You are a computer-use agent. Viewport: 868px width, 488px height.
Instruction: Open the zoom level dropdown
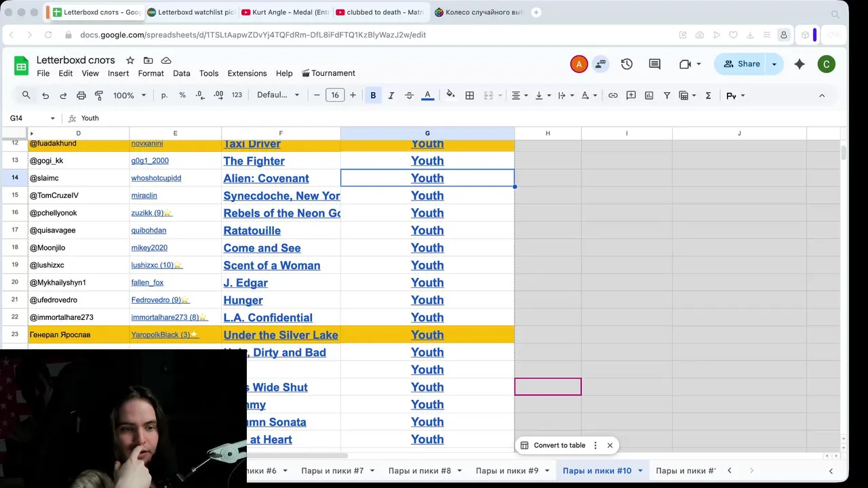[x=130, y=96]
